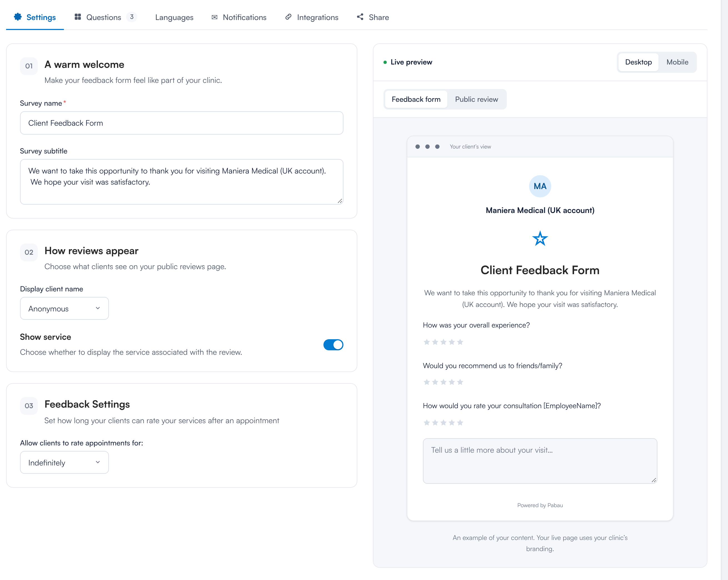
Task: Open the Languages tab
Action: pos(174,17)
